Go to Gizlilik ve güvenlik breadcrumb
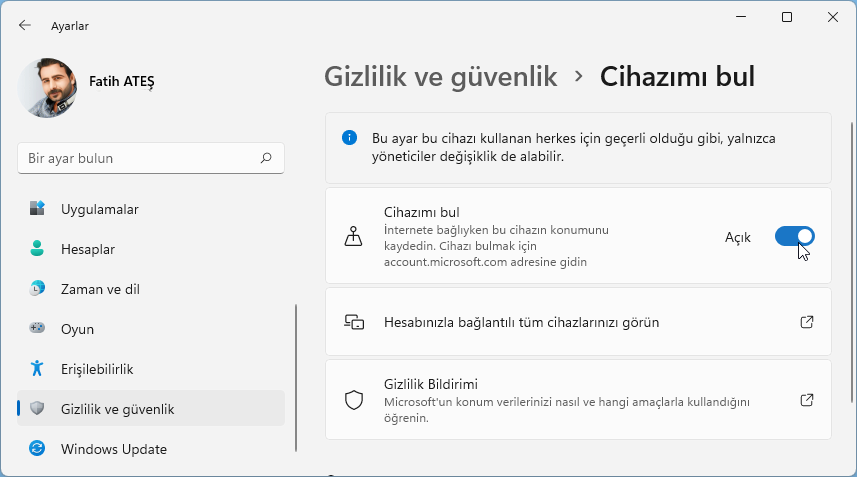 click(x=440, y=76)
